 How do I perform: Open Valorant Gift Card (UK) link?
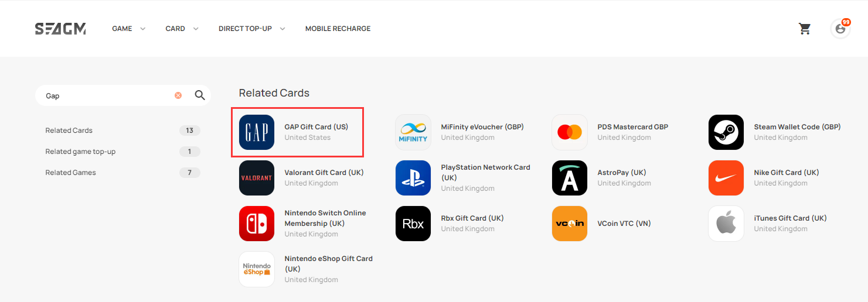pyautogui.click(x=324, y=173)
